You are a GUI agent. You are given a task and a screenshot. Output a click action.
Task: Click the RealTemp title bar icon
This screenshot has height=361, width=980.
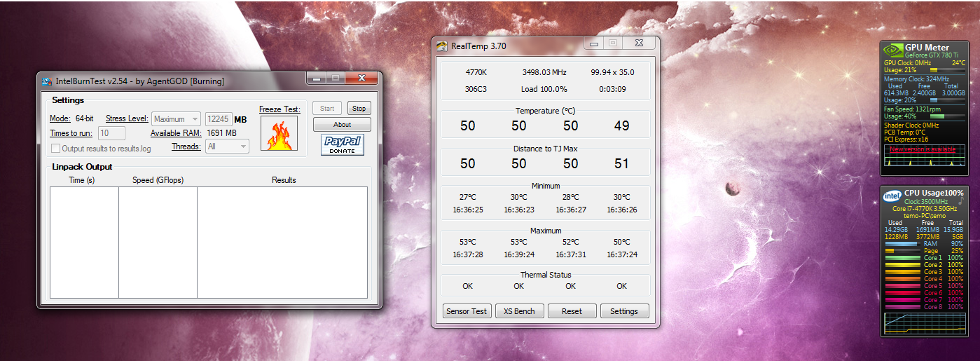coord(442,46)
